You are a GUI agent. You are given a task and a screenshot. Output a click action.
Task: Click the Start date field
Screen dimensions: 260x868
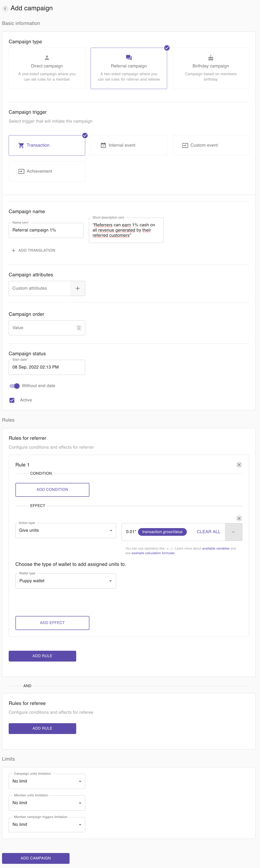(x=47, y=367)
